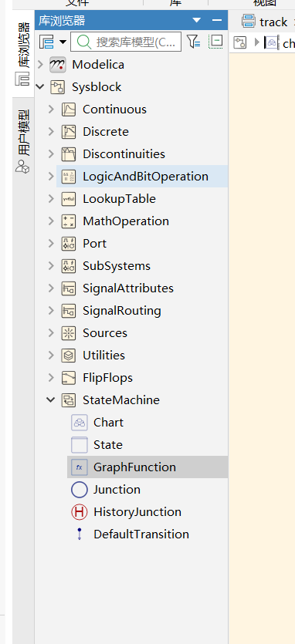Click the FlipFlops package icon

[x=69, y=378]
